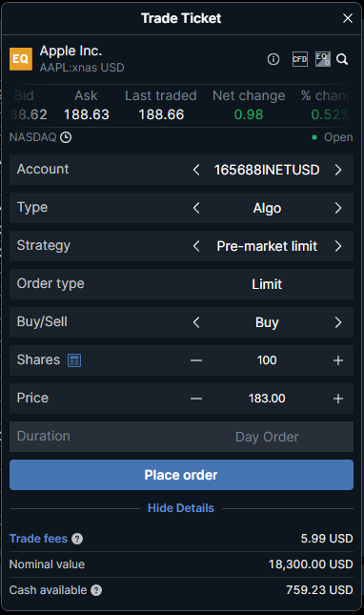The height and width of the screenshot is (615, 364).
Task: Click the Trade fees help icon
Action: pos(77,539)
